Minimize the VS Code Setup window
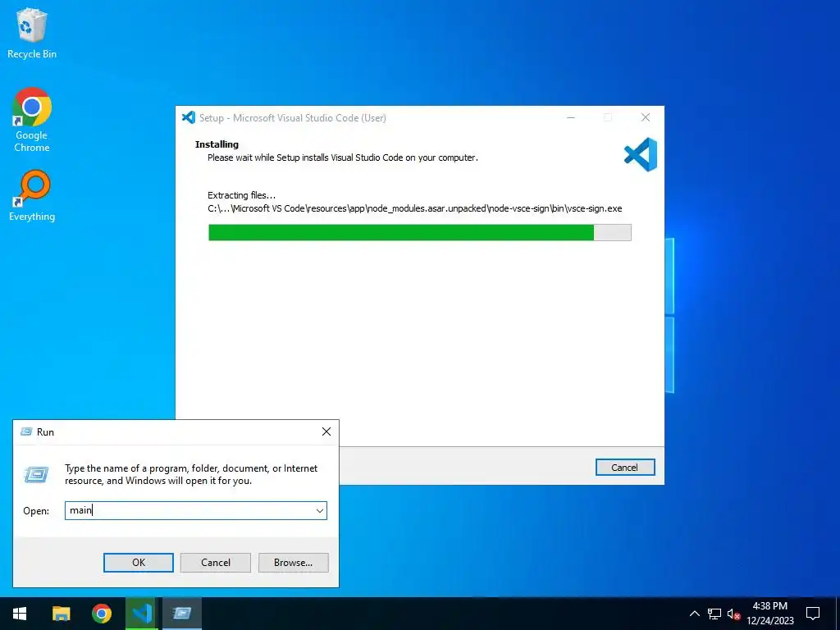Screen dimensions: 840x630 click(x=571, y=117)
